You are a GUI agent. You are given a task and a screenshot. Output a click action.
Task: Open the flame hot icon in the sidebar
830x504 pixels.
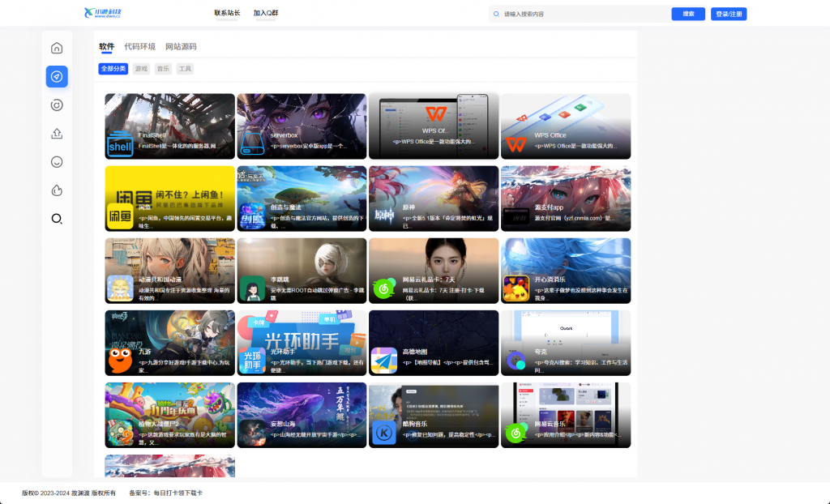pyautogui.click(x=57, y=190)
